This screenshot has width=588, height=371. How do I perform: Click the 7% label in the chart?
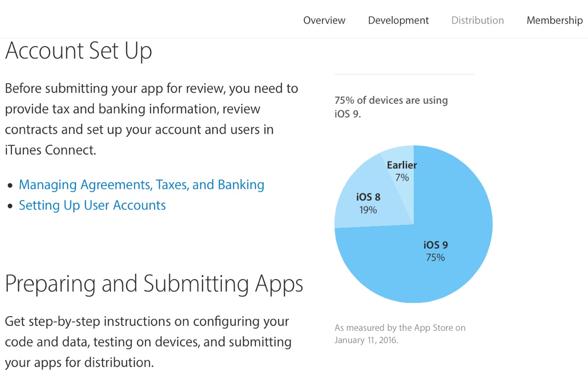pos(402,178)
